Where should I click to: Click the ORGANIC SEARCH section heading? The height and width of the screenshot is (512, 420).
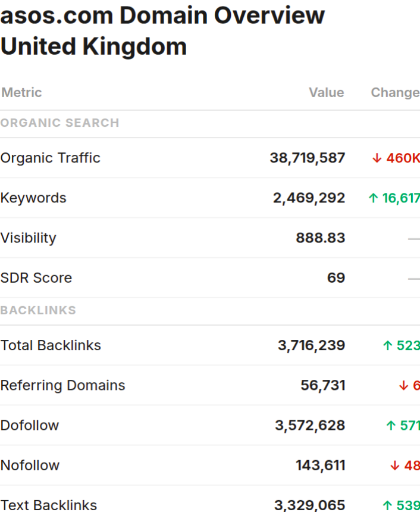tap(59, 123)
